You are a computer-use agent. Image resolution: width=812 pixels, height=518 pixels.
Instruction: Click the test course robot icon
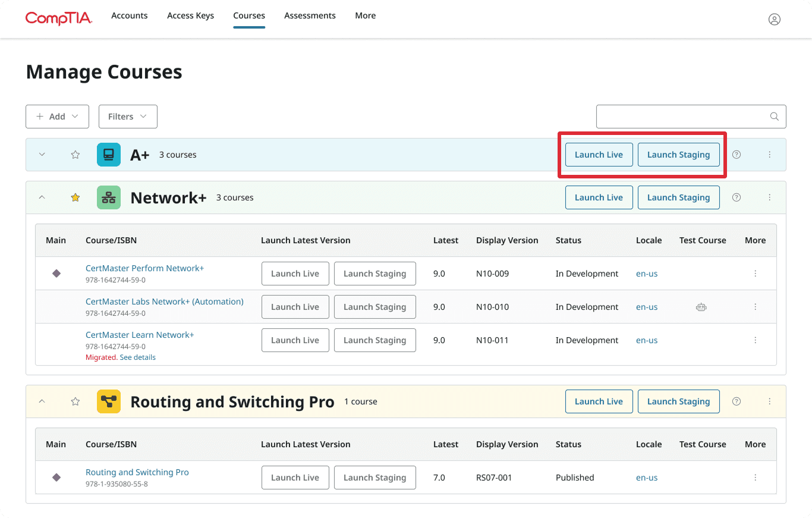(x=701, y=307)
